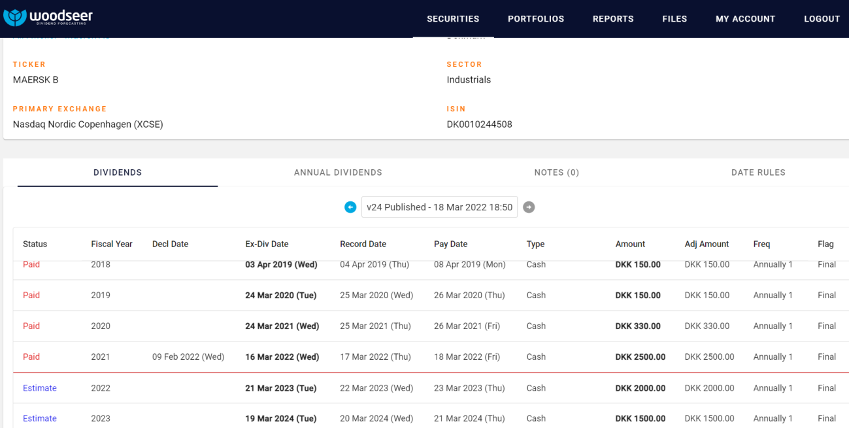Click amount DKK 330.00 in bold
850x428 pixels.
pyautogui.click(x=638, y=326)
